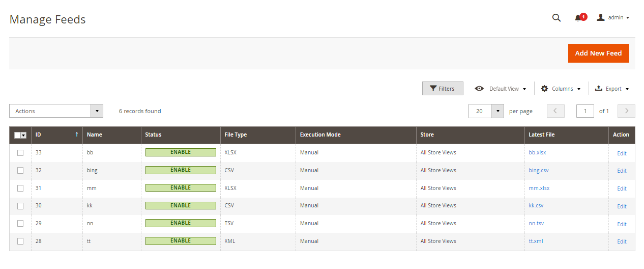Select the checkbox for feed bb
The image size is (644, 269).
click(20, 153)
